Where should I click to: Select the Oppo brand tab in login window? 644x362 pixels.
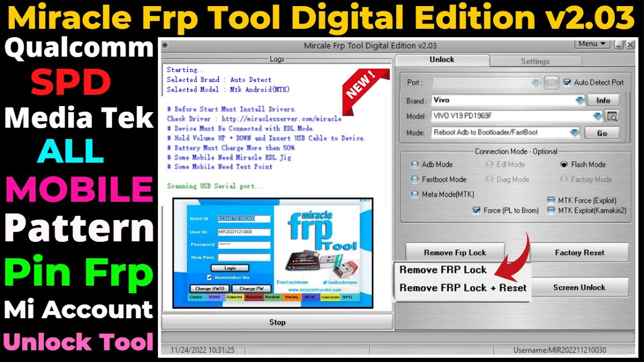[x=196, y=297]
